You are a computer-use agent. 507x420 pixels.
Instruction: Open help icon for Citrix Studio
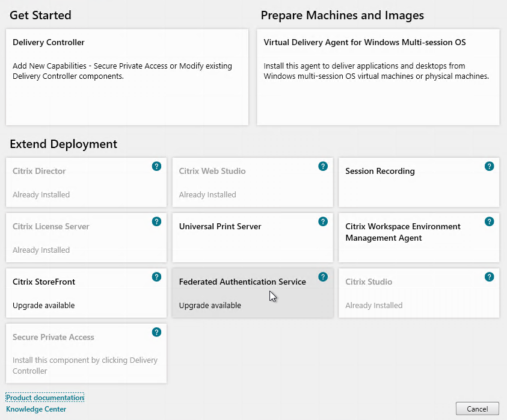click(489, 277)
